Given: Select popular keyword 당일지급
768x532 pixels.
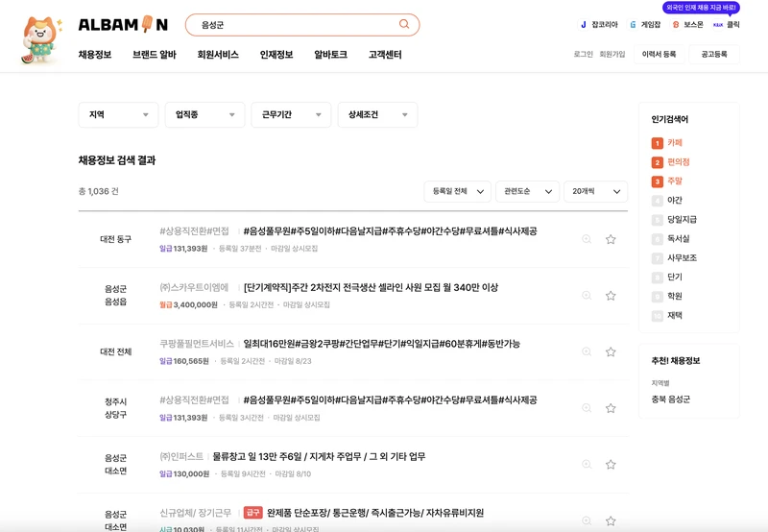Looking at the screenshot, I should [682, 219].
